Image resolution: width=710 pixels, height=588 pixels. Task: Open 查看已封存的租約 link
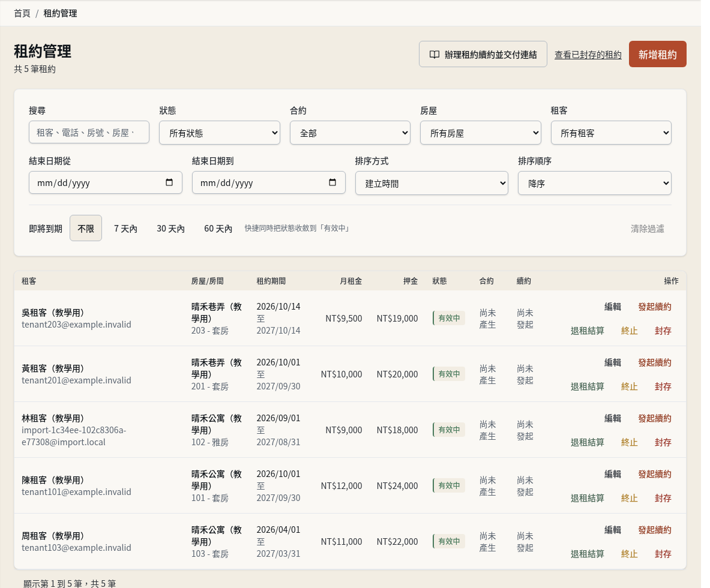(588, 55)
